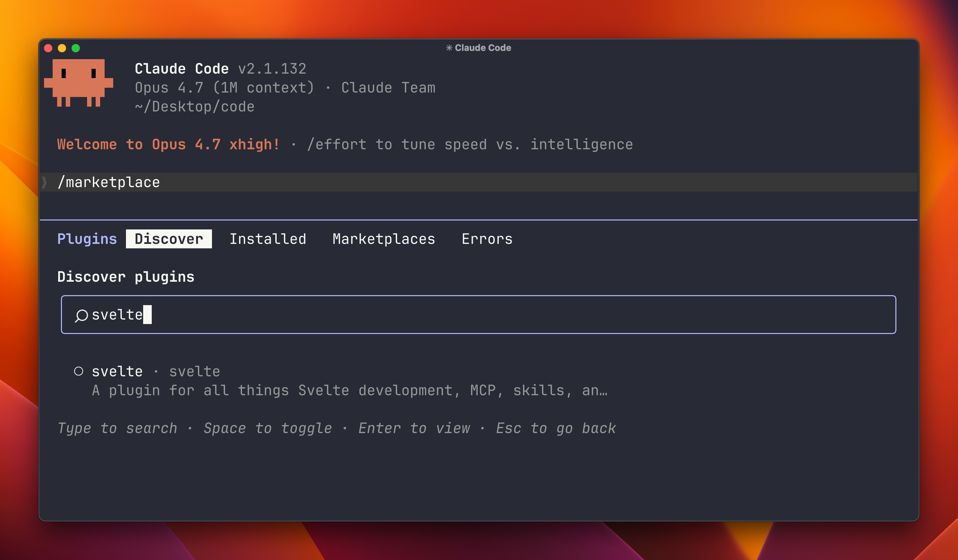Click the svelte marketplace name beside the plugin
The height and width of the screenshot is (560, 958).
[194, 371]
